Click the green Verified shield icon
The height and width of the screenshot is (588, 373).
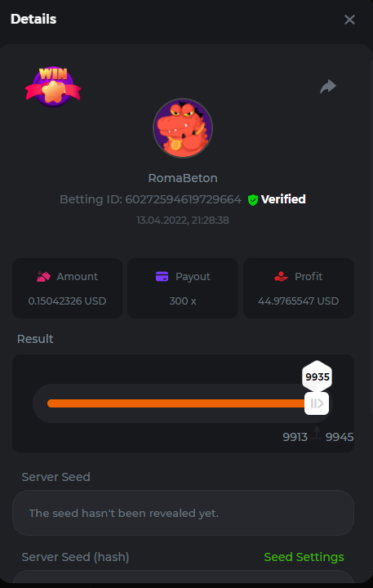253,200
